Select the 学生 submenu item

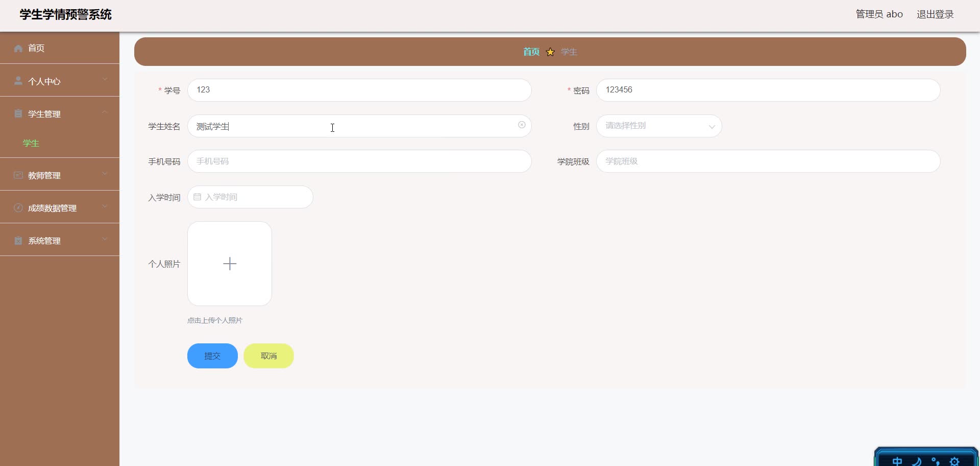[x=31, y=143]
